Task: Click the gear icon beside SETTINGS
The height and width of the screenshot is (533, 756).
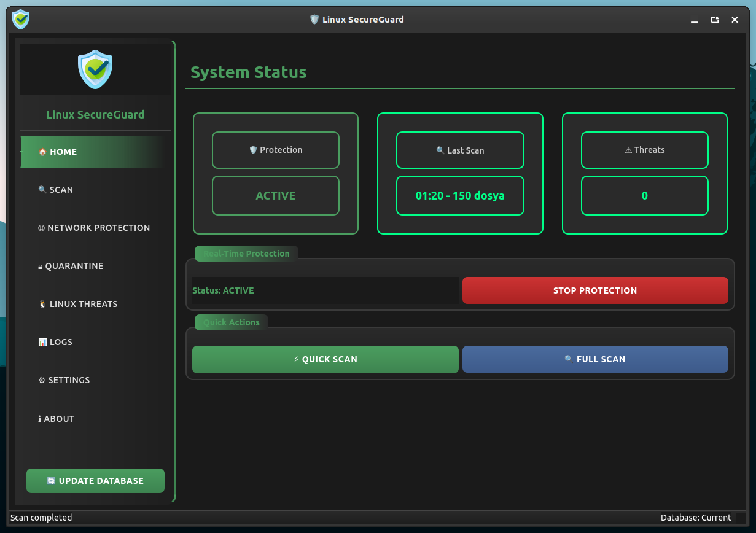Action: coord(42,380)
